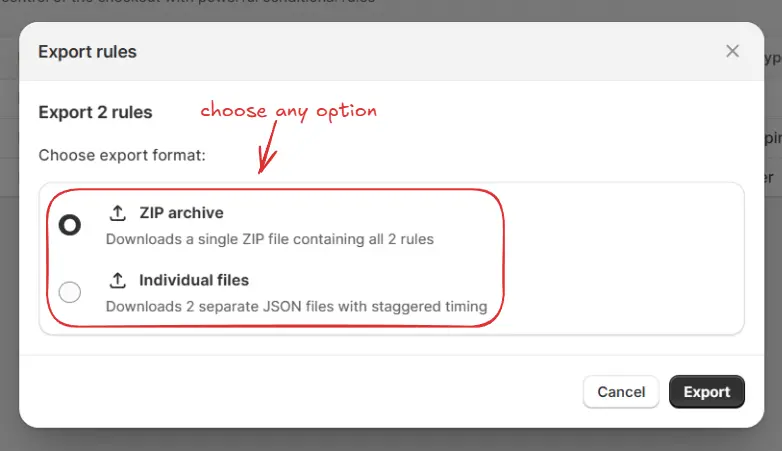Viewport: 782px width, 451px height.
Task: Click the separate JSON files description text
Action: (x=296, y=306)
